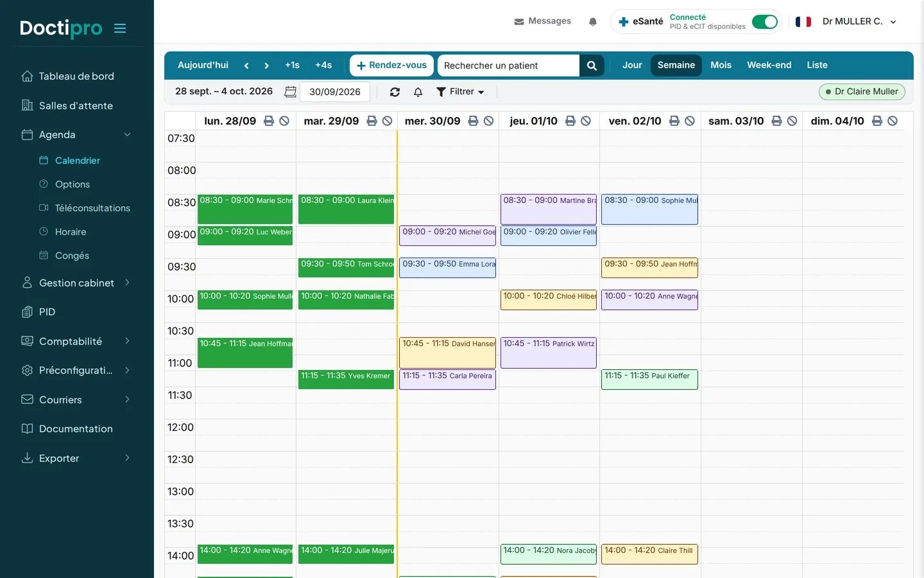Print Tuesday 29/09 schedule

click(x=372, y=121)
